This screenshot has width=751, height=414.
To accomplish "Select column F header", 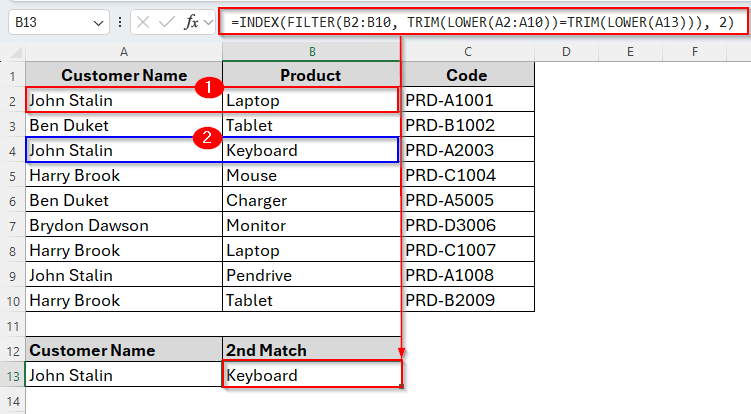I will (x=695, y=51).
